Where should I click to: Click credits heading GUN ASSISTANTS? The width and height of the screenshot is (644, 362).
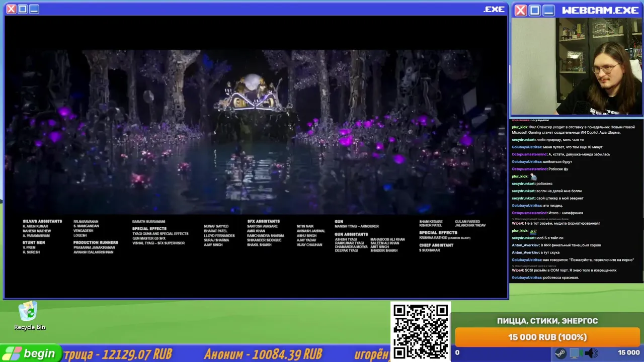[351, 234]
